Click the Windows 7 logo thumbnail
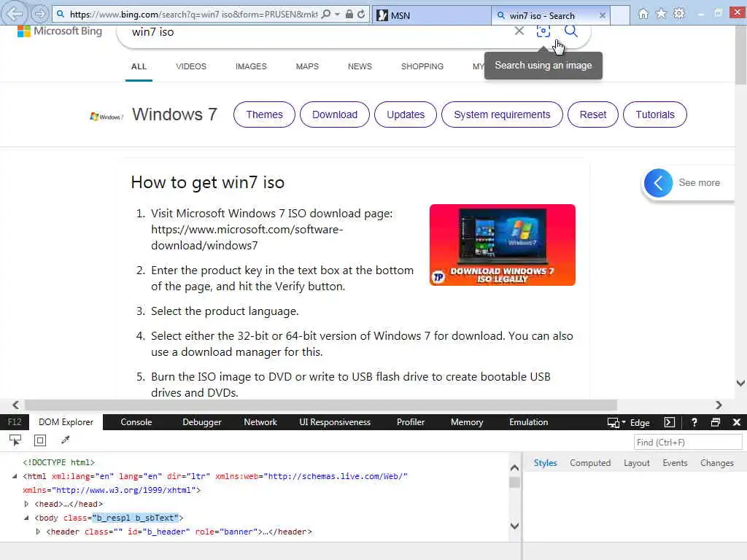The image size is (747, 560). point(107,116)
